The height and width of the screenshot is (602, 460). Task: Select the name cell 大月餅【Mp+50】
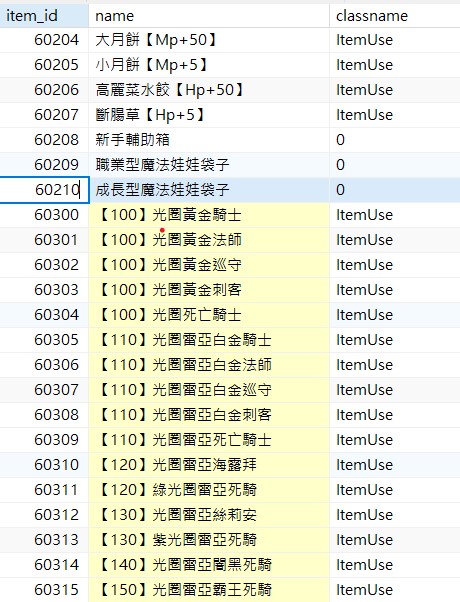(x=209, y=40)
